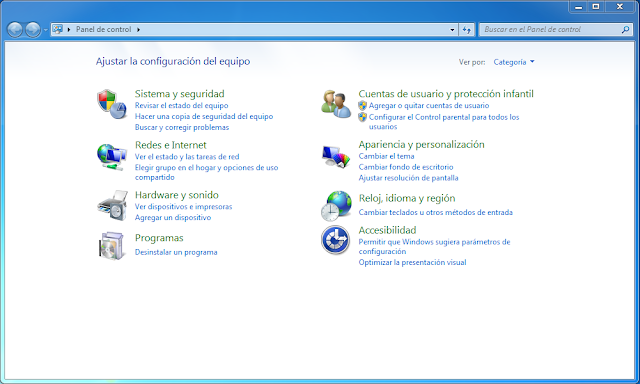Open the Categoría view-by dropdown
The height and width of the screenshot is (384, 640).
(513, 62)
